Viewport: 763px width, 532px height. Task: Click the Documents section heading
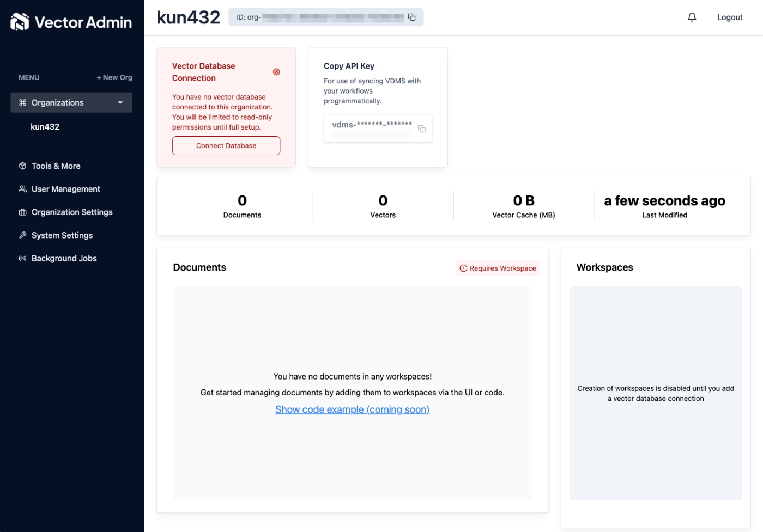[x=199, y=267]
